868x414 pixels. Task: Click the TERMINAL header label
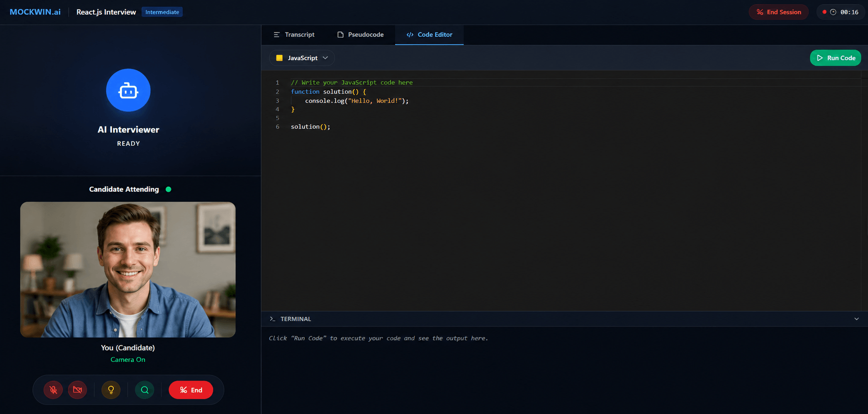coord(296,319)
